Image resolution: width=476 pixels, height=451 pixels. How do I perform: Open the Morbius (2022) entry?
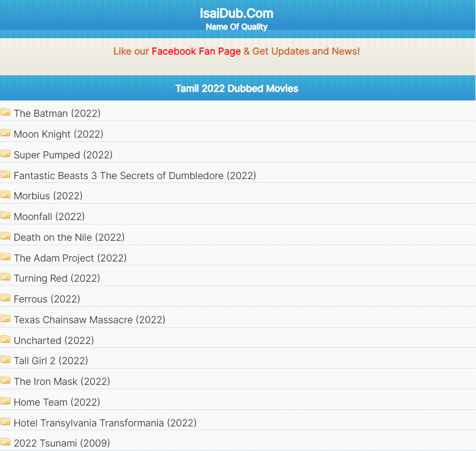[48, 195]
